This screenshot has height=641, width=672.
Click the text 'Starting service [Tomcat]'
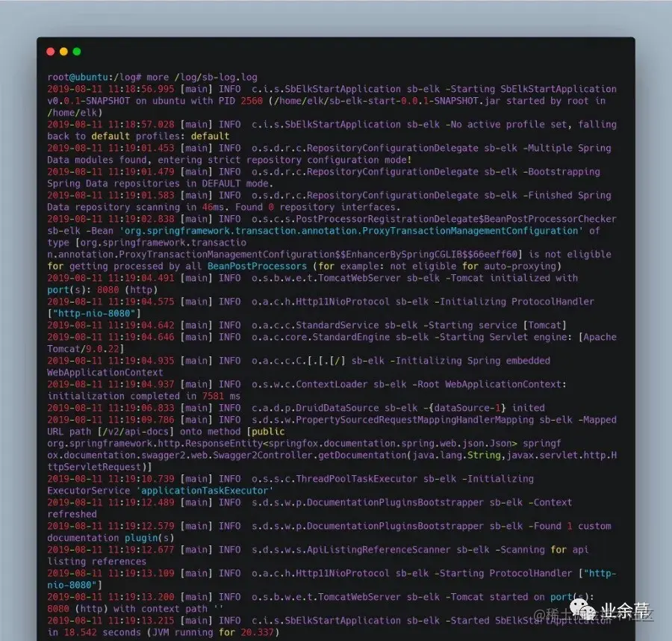coord(497,325)
